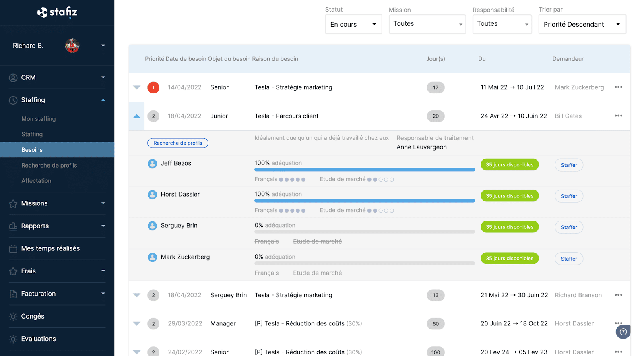The width and height of the screenshot is (644, 356).
Task: Collapse the 18/04/2022 Junior need row
Action: pyautogui.click(x=137, y=116)
